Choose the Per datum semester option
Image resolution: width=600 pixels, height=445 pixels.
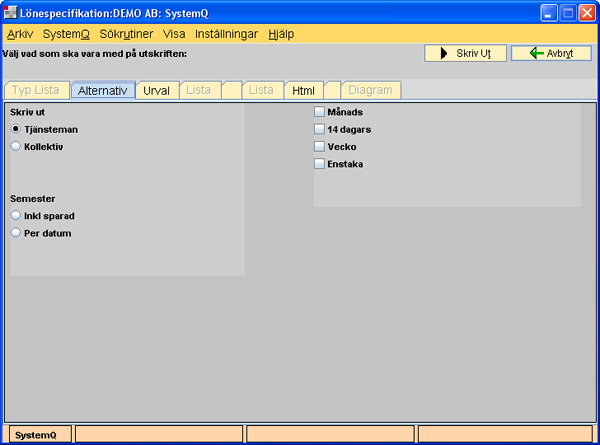click(16, 233)
